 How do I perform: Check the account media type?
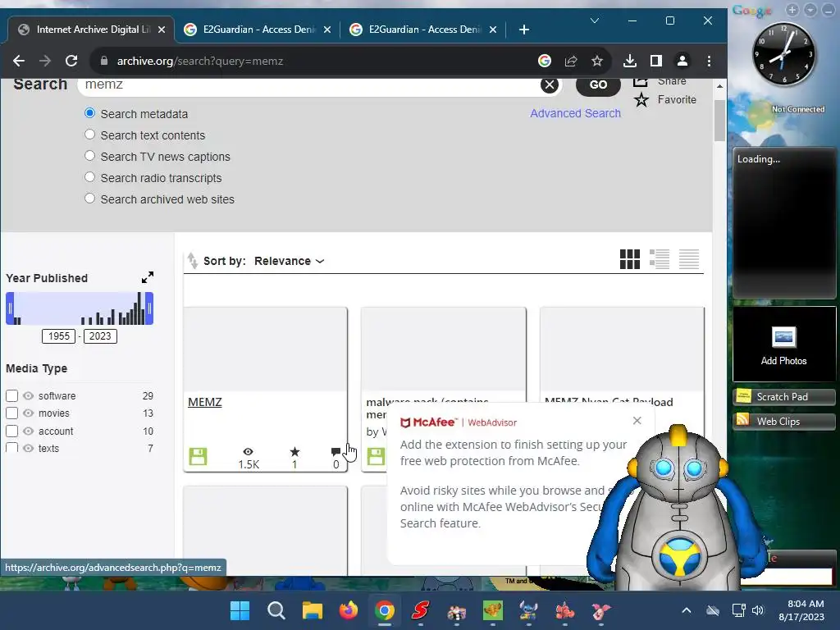point(11,431)
